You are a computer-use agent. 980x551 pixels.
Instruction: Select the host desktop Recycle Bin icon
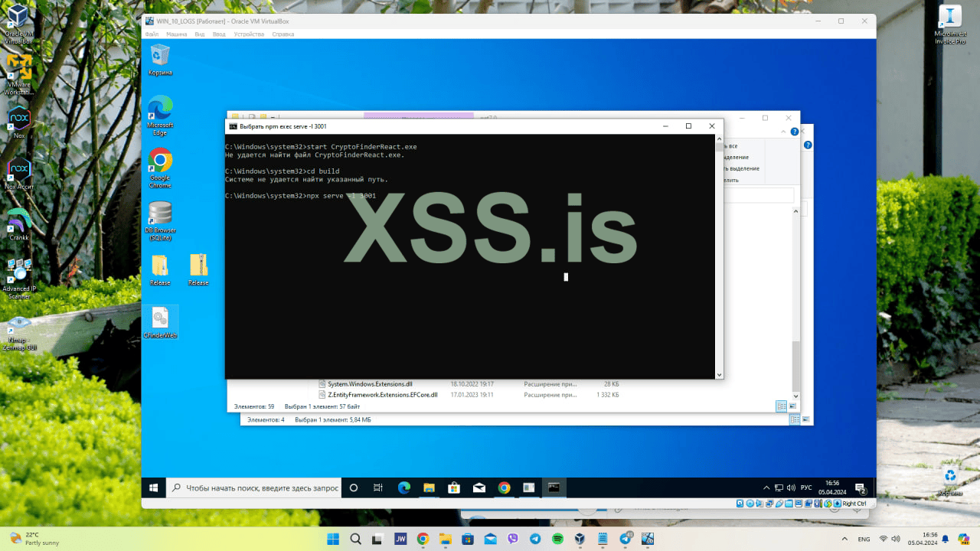[x=950, y=482]
